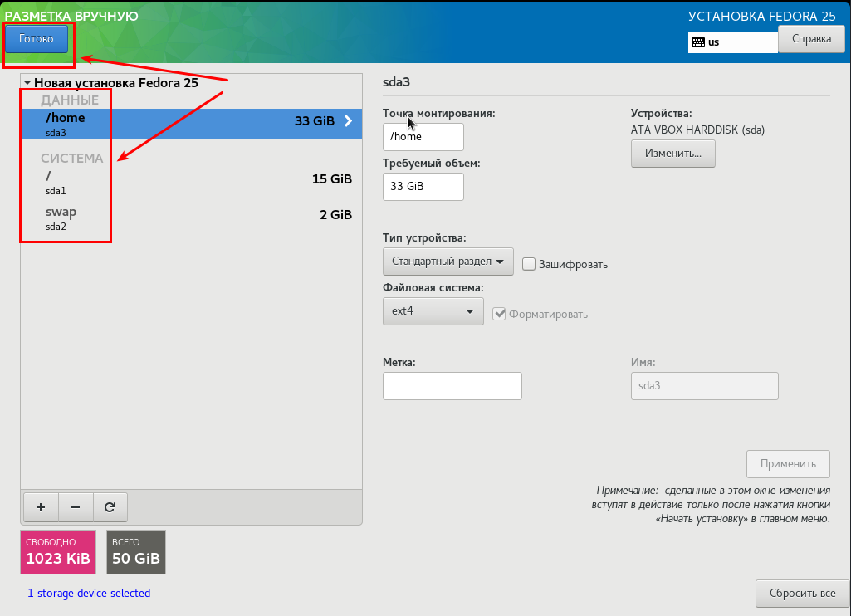
Task: Click the plus icon to add mount point
Action: coord(42,506)
